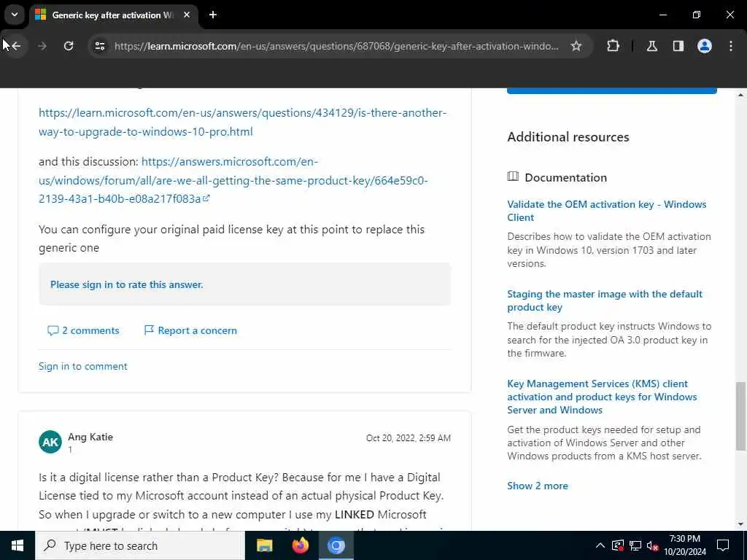Open the network status tray icon
This screenshot has width=747, height=560.
pyautogui.click(x=635, y=545)
